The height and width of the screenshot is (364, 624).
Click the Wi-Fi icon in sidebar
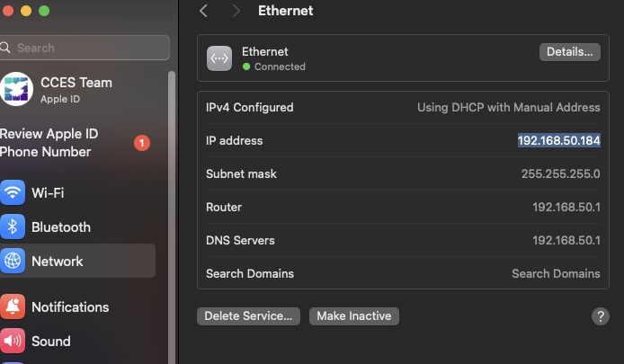click(x=13, y=192)
